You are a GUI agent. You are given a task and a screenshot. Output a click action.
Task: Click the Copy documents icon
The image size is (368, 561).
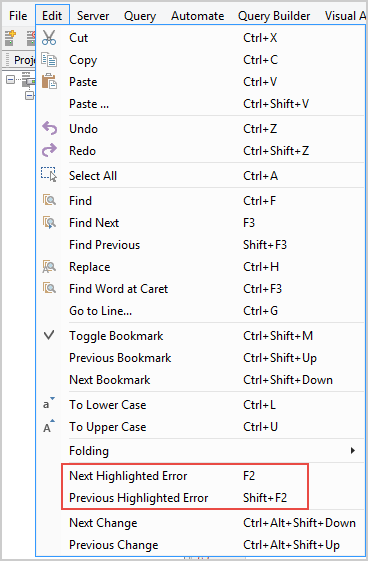[49, 59]
